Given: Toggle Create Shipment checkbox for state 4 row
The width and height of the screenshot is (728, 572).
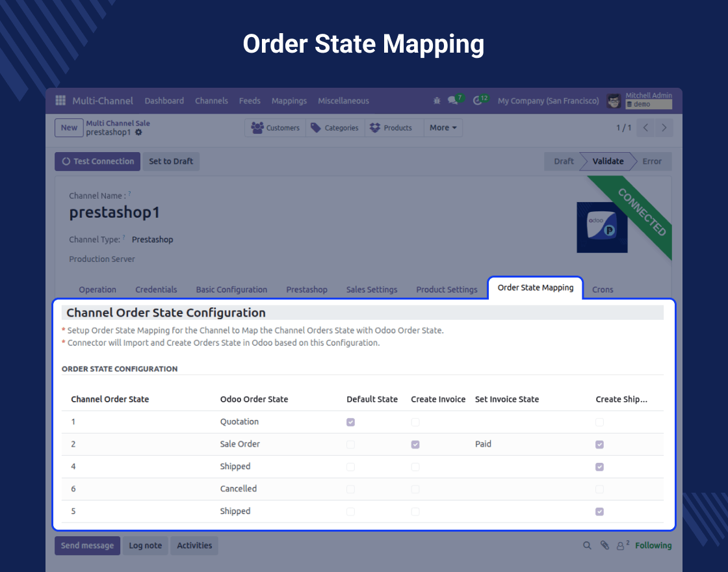Looking at the screenshot, I should [599, 467].
